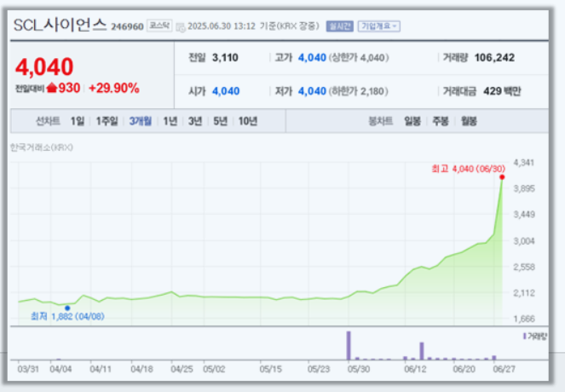The height and width of the screenshot is (392, 565).
Task: Select the 1일 line chart tab
Action: point(77,121)
